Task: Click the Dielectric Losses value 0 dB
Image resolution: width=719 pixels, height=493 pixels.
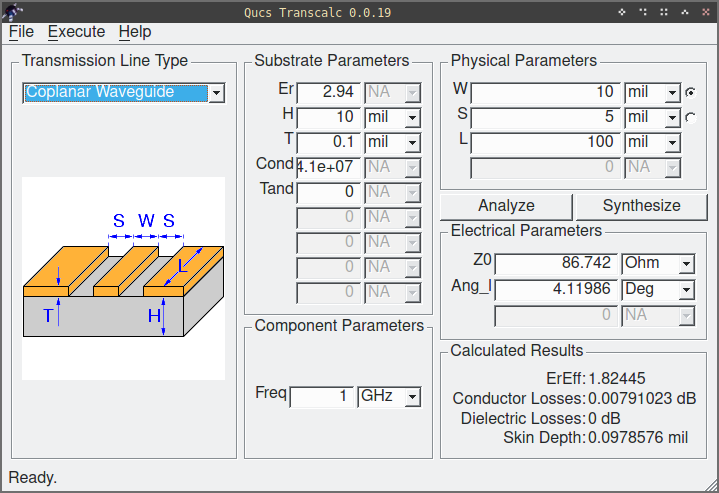Action: click(604, 419)
